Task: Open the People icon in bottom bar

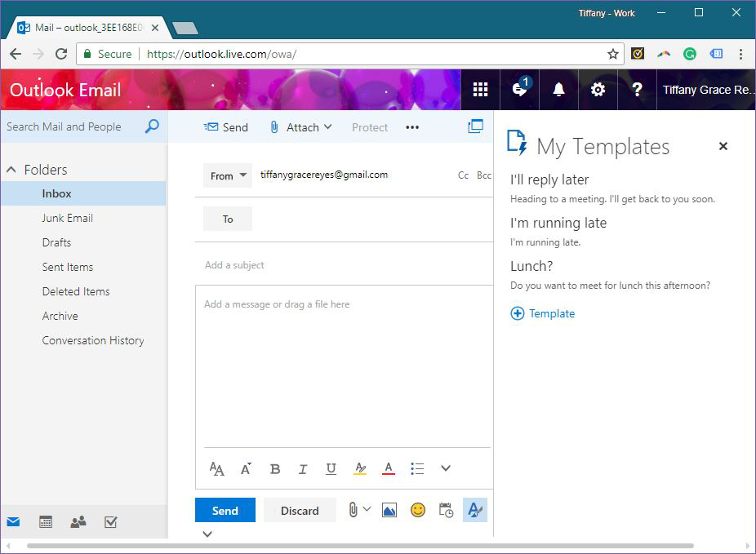Action: [x=78, y=522]
